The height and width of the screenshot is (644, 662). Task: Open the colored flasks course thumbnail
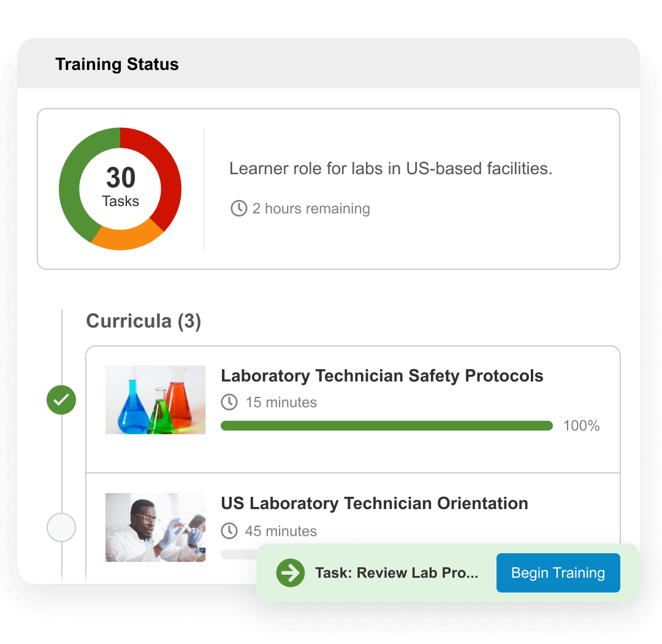pos(155,400)
